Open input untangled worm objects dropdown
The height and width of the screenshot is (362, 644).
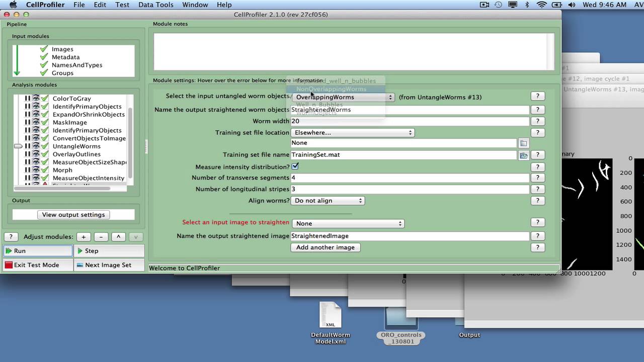(343, 97)
